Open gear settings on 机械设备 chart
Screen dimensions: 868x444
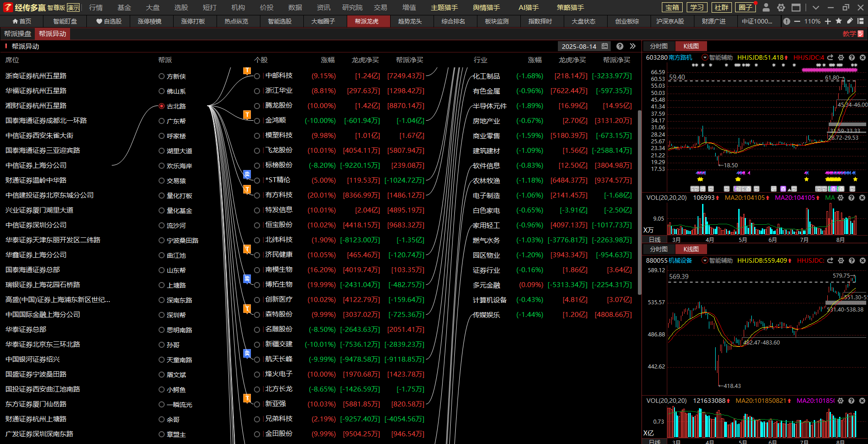[841, 260]
